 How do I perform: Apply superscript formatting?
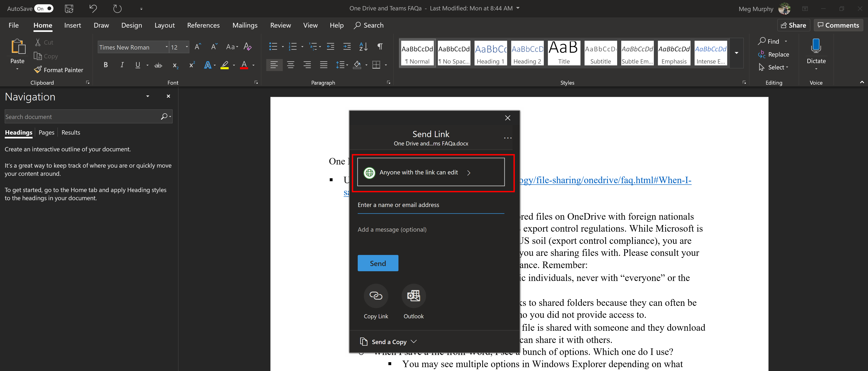point(192,65)
